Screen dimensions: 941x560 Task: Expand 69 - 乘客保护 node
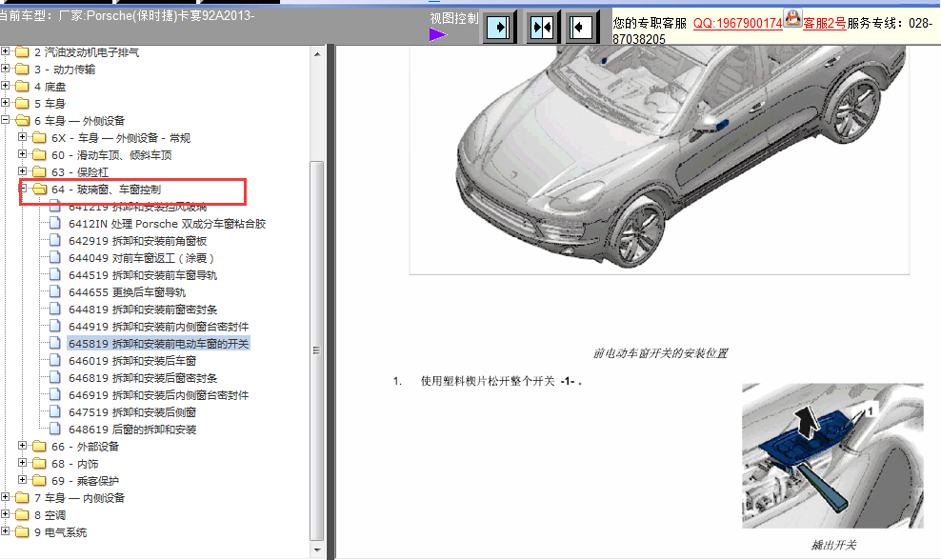pos(22,480)
